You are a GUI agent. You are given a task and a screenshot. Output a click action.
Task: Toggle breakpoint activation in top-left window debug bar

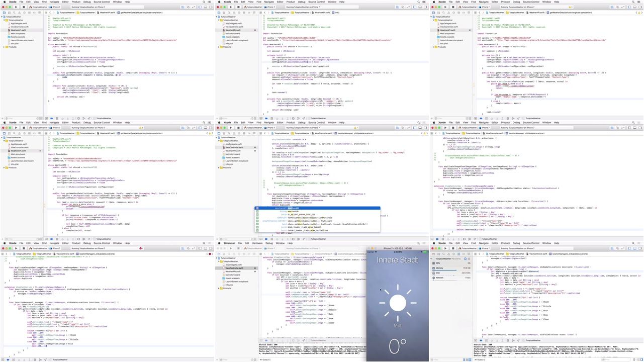[51, 118]
